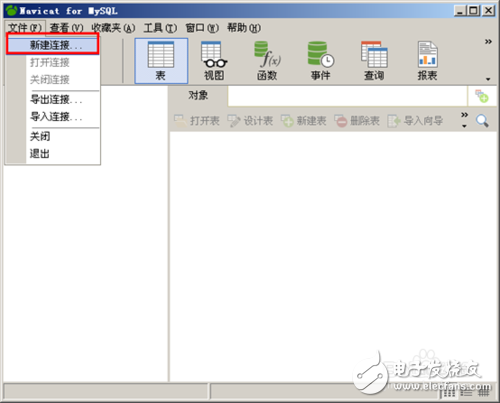Expand object toolbar overflow chevron
Image resolution: width=500 pixels, height=403 pixels.
[464, 115]
